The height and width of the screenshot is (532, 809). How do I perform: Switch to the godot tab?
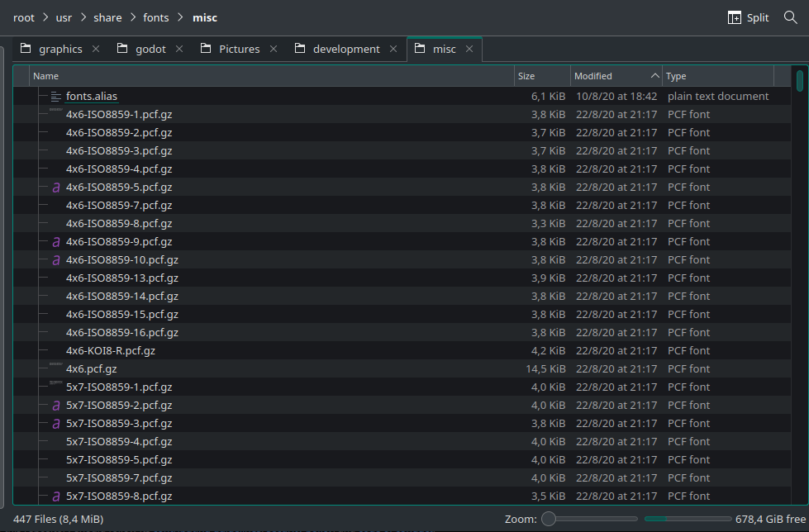tap(150, 49)
